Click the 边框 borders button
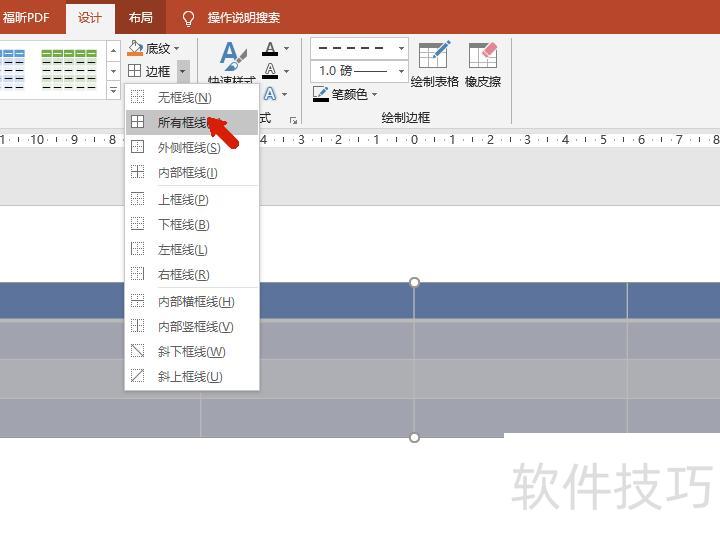 click(x=150, y=71)
